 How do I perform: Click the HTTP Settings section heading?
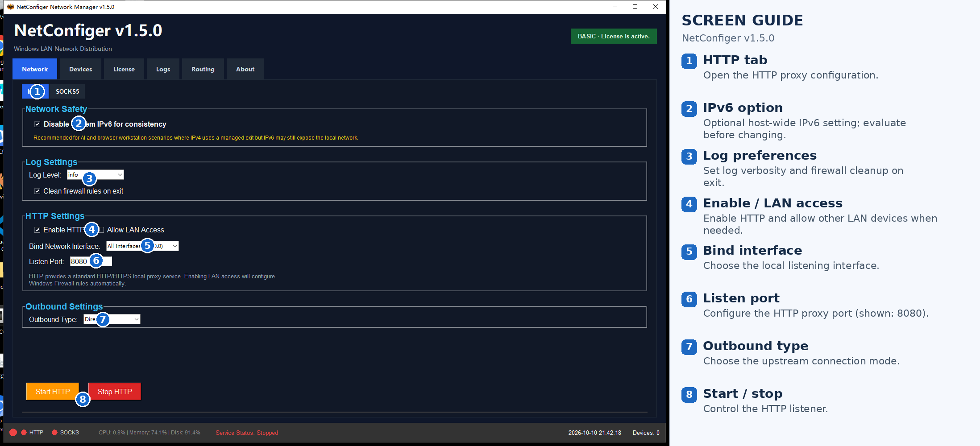tap(55, 216)
